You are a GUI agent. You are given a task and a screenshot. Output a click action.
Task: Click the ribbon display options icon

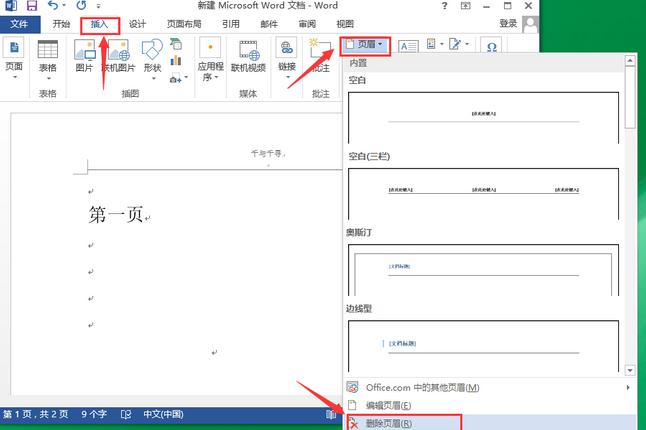pyautogui.click(x=466, y=6)
